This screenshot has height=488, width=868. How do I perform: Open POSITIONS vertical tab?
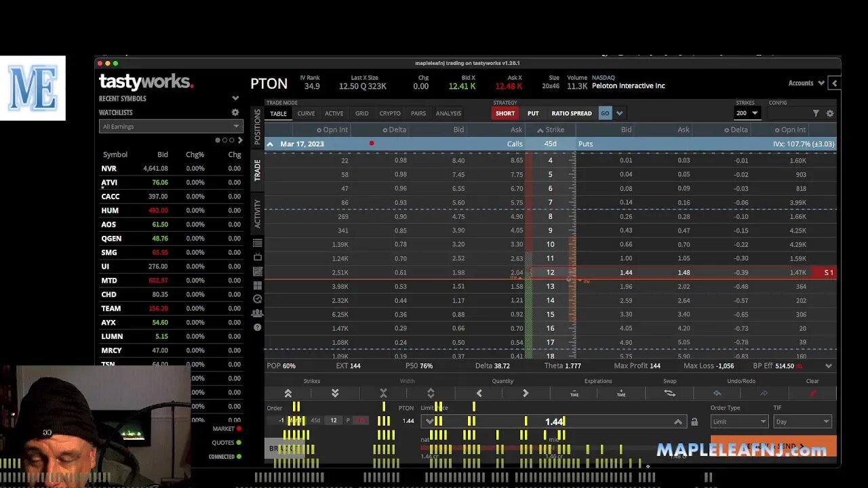(x=257, y=127)
